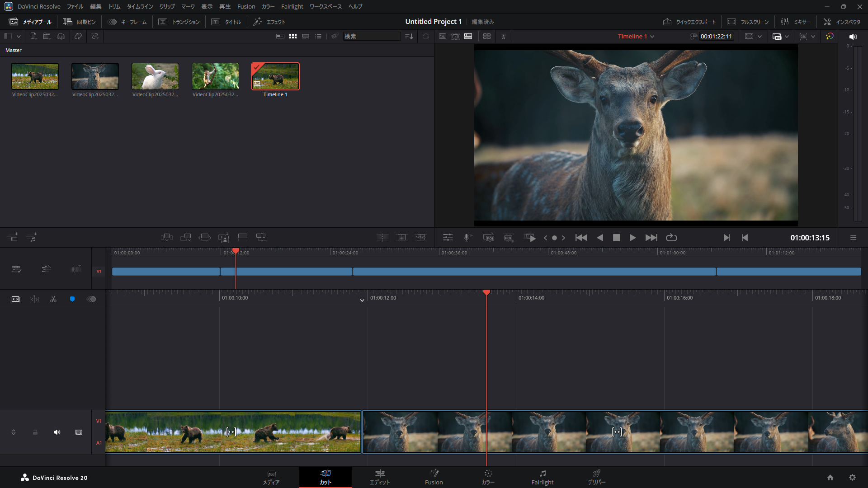The height and width of the screenshot is (488, 868).
Task: Open the インスペクタ panel button
Action: pos(842,22)
